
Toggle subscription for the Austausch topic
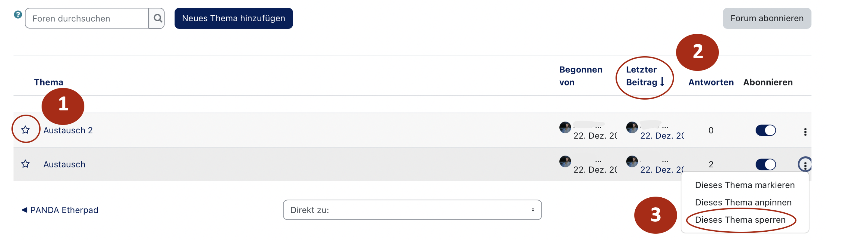(766, 165)
